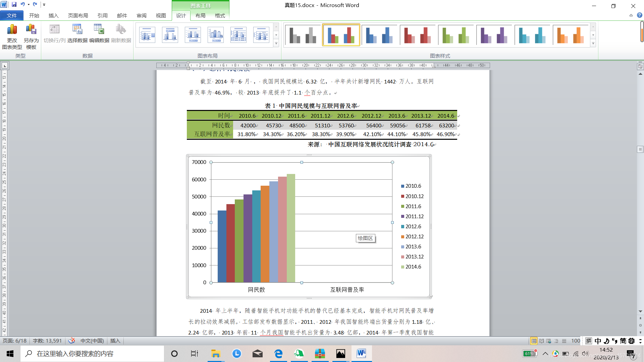This screenshot has width=644, height=362.
Task: Toggle Full Screen Reading view
Action: [541, 341]
